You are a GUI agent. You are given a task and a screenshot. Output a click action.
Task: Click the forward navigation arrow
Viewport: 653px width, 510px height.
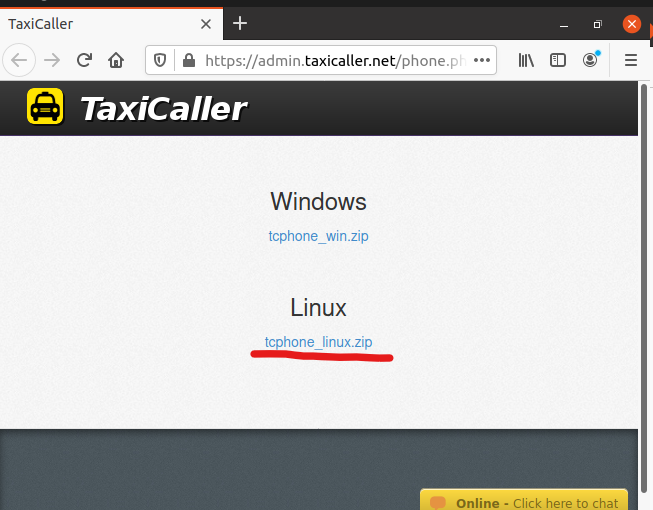52,60
